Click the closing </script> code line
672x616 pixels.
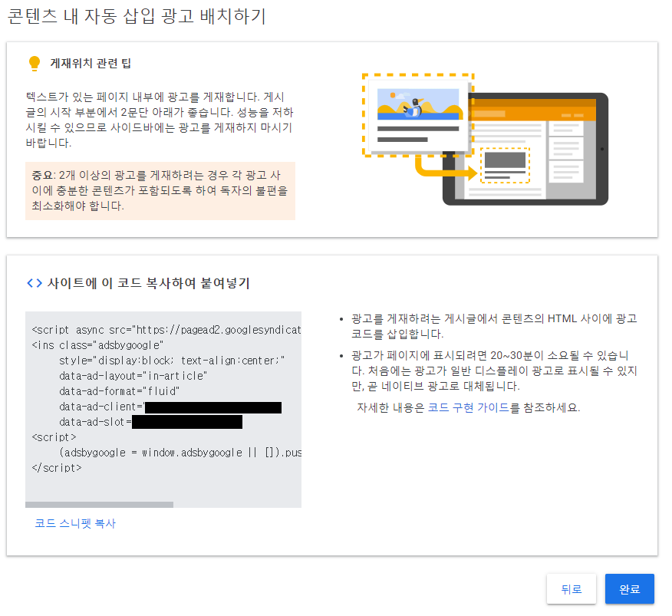57,468
